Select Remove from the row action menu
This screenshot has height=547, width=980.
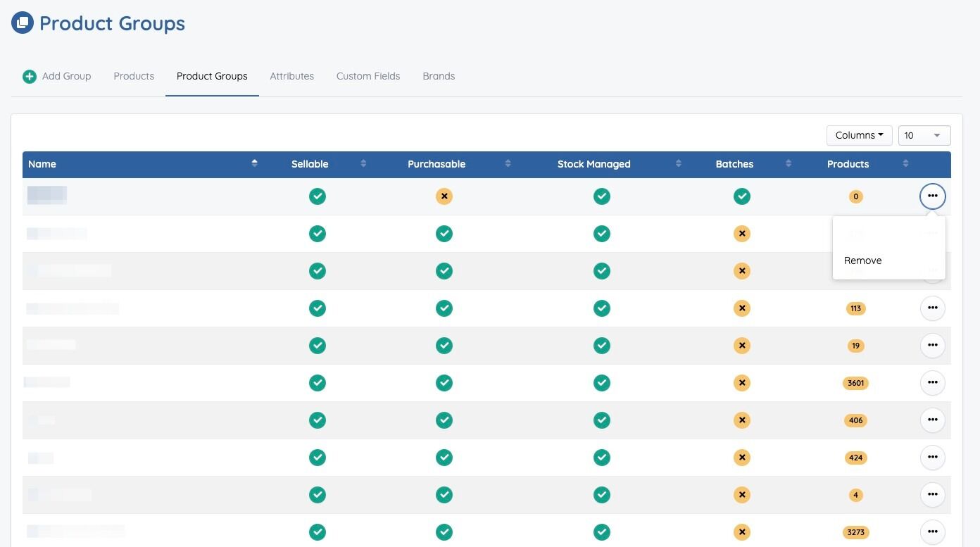click(862, 260)
